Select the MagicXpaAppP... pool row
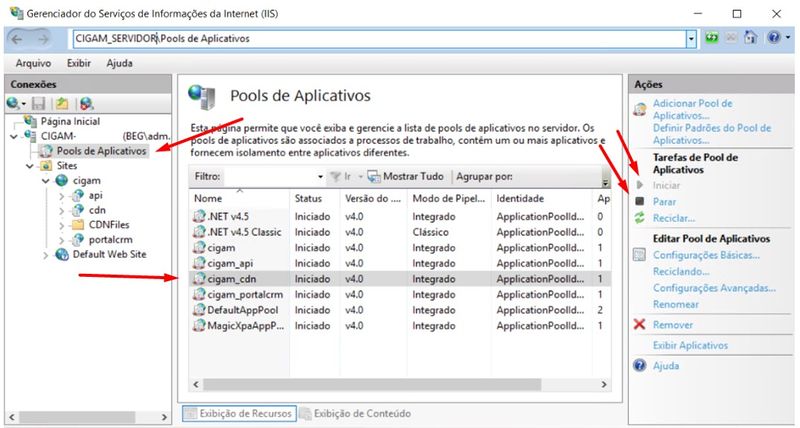Screen dimensions: 800x428 (399, 325)
